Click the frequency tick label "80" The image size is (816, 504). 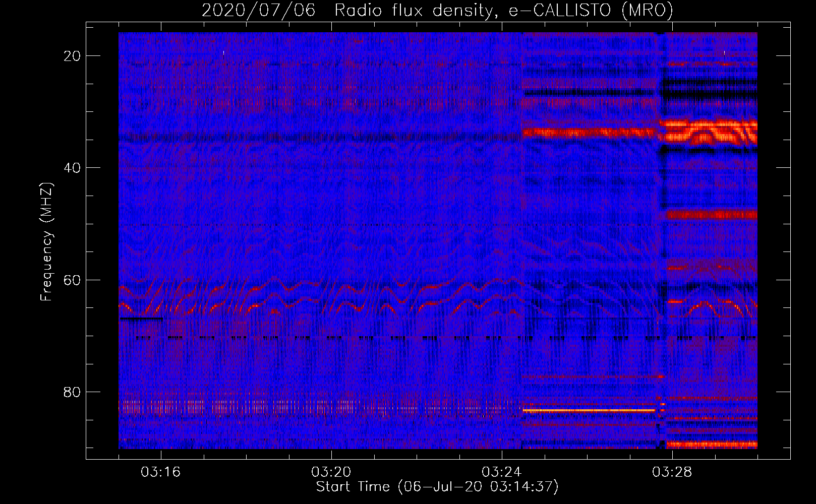pyautogui.click(x=73, y=392)
